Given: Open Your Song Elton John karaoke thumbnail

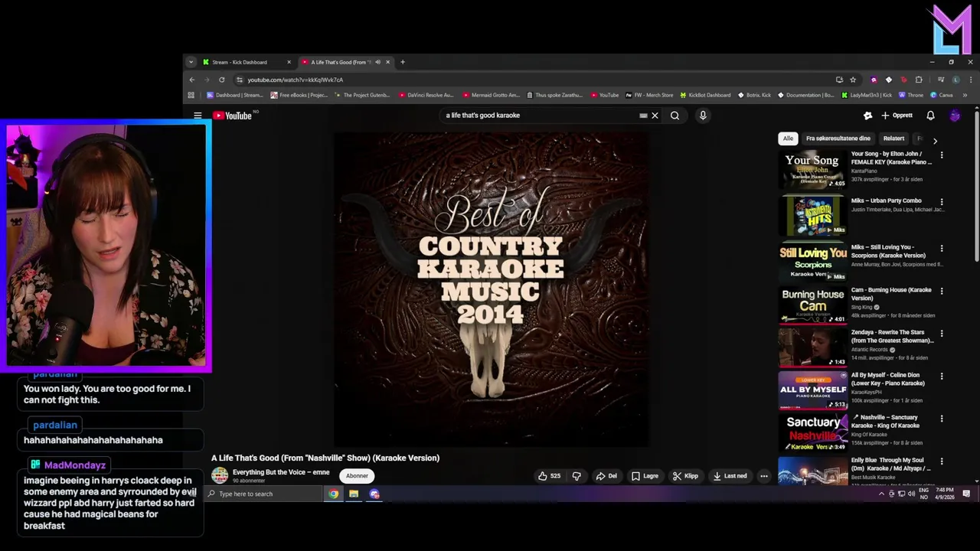Looking at the screenshot, I should [812, 169].
